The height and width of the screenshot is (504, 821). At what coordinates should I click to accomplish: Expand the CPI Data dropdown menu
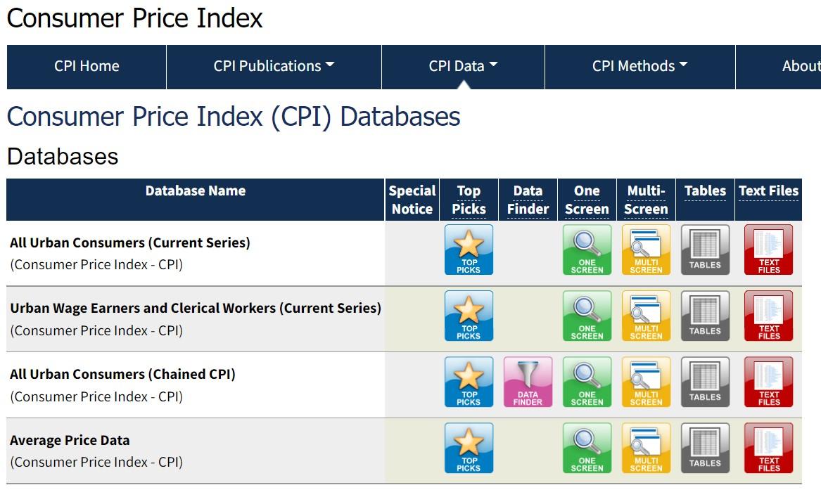[x=463, y=66]
